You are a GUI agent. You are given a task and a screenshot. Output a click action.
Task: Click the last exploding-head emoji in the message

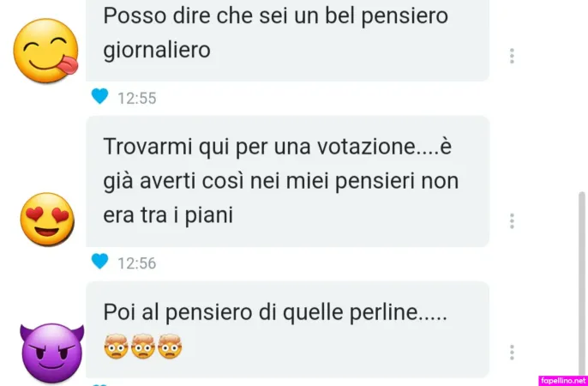point(170,347)
